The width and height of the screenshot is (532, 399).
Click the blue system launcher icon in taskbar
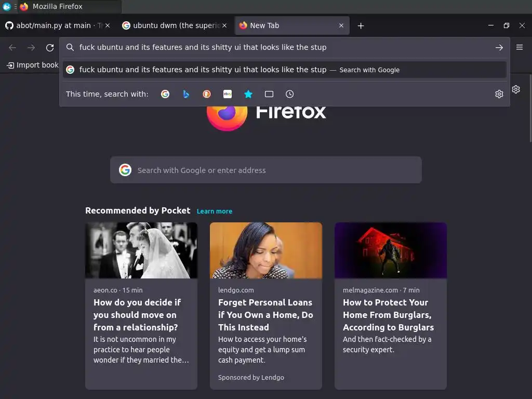click(x=6, y=6)
